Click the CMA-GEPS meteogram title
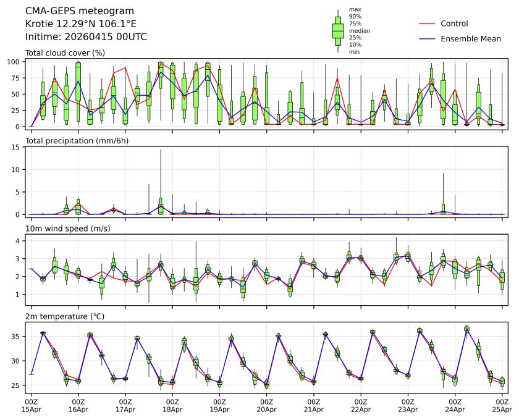 tap(70, 11)
